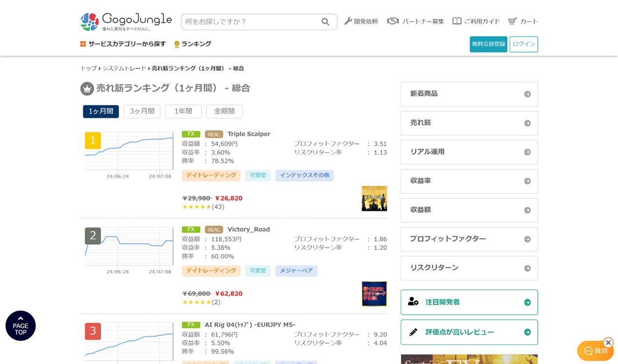Image resolution: width=618 pixels, height=364 pixels.
Task: Click デイトレーディング tag on Triple Scalper
Action: (211, 175)
